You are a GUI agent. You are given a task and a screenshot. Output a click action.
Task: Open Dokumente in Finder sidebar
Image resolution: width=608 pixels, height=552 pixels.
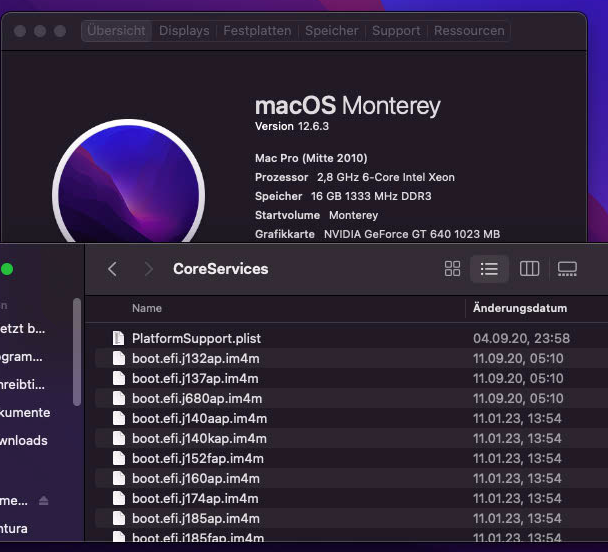pyautogui.click(x=25, y=412)
